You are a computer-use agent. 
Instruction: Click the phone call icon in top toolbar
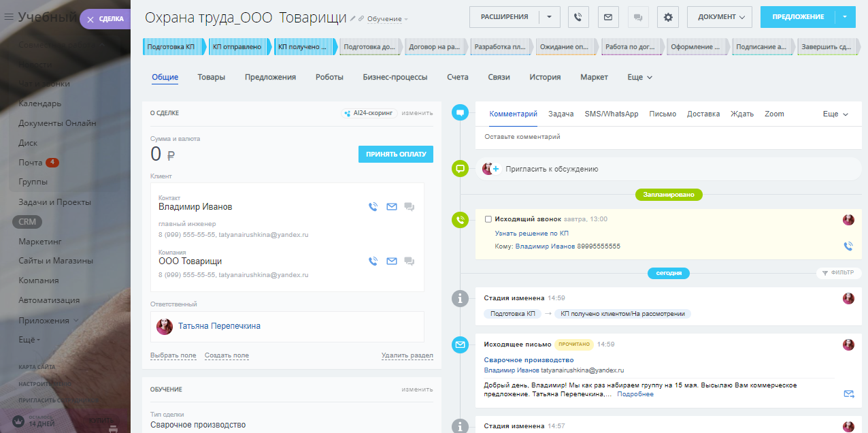point(578,17)
